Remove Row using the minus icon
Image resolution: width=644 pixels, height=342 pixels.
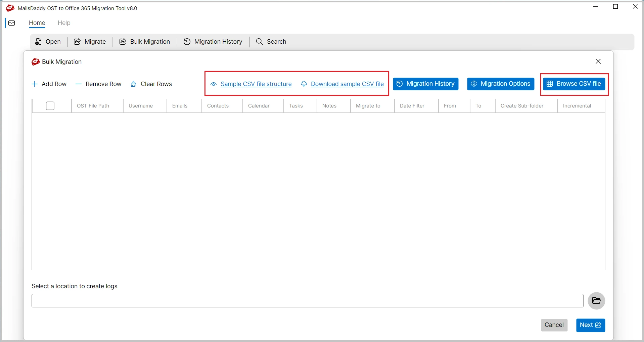tap(79, 84)
